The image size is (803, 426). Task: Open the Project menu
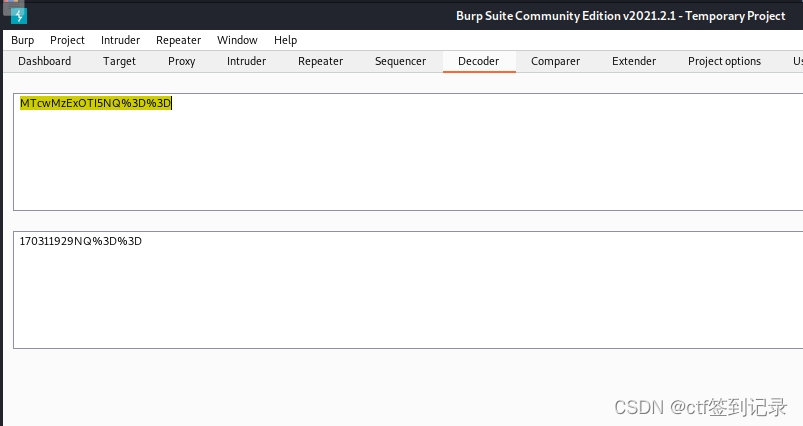tap(67, 40)
